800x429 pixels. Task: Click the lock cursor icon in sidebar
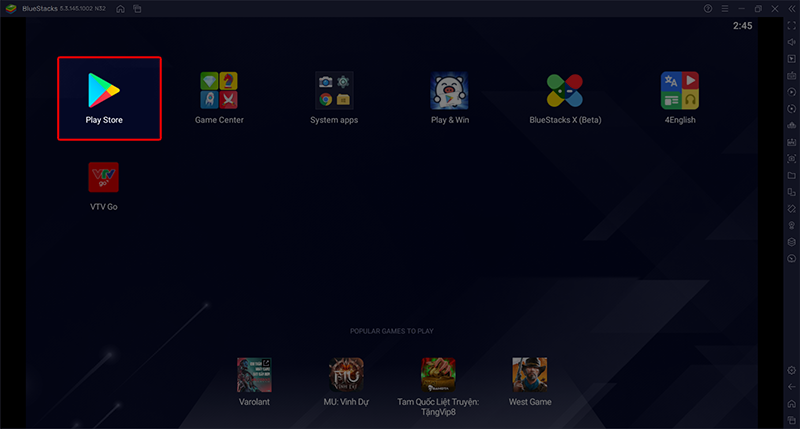792,59
